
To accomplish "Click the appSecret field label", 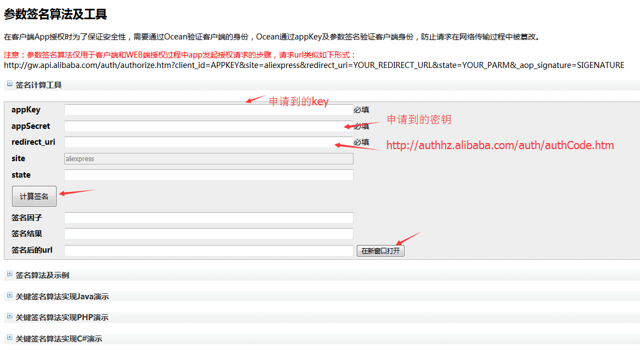I will (31, 127).
